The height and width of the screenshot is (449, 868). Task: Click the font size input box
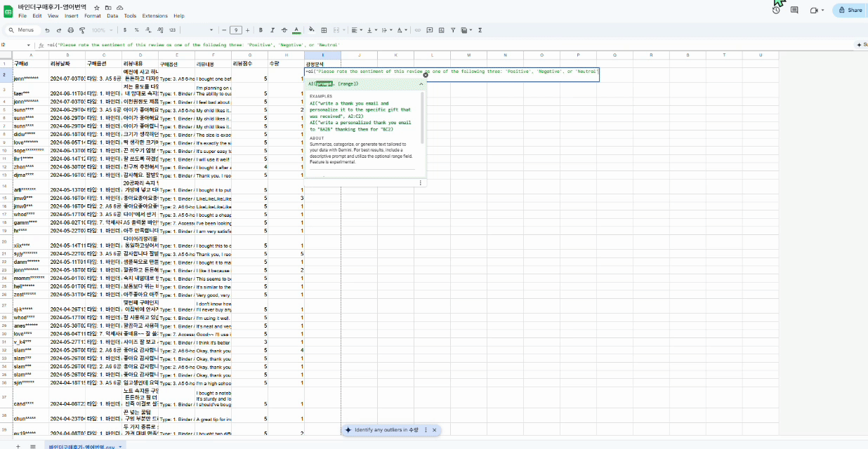[x=236, y=30]
